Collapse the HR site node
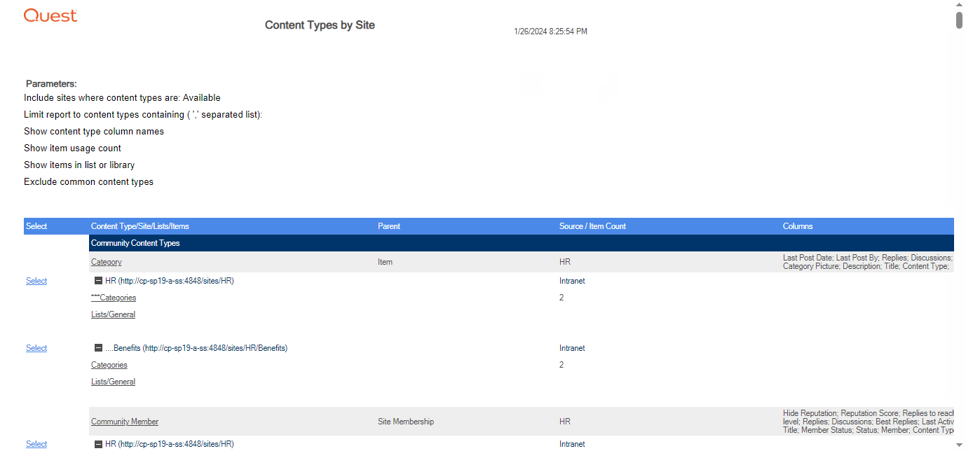 (97, 280)
